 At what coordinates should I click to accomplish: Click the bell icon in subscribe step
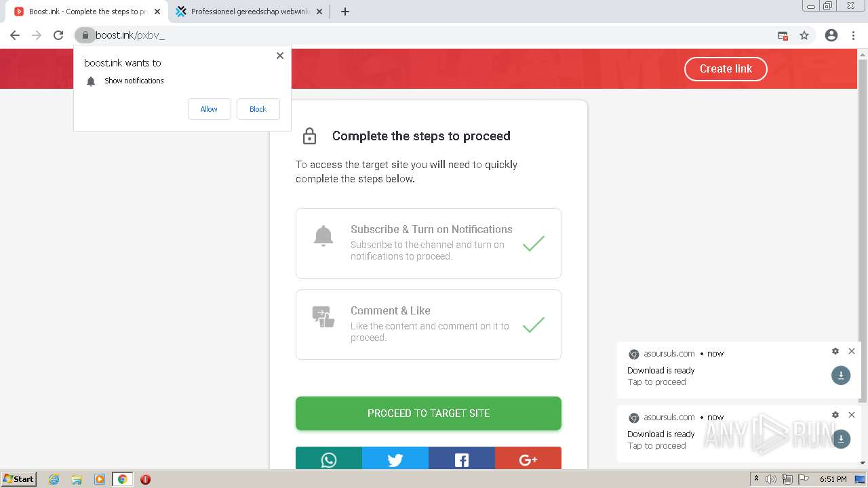[323, 236]
